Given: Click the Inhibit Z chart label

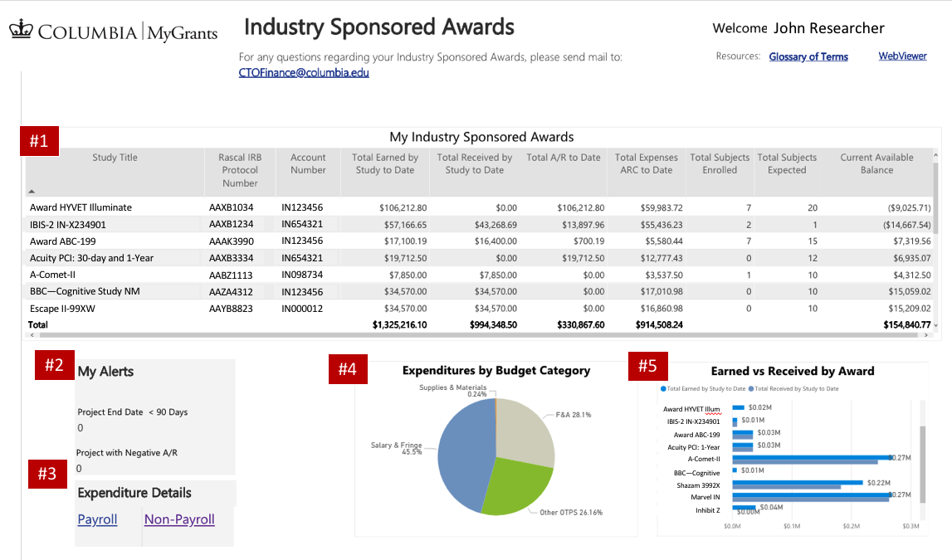Looking at the screenshot, I should [x=708, y=510].
